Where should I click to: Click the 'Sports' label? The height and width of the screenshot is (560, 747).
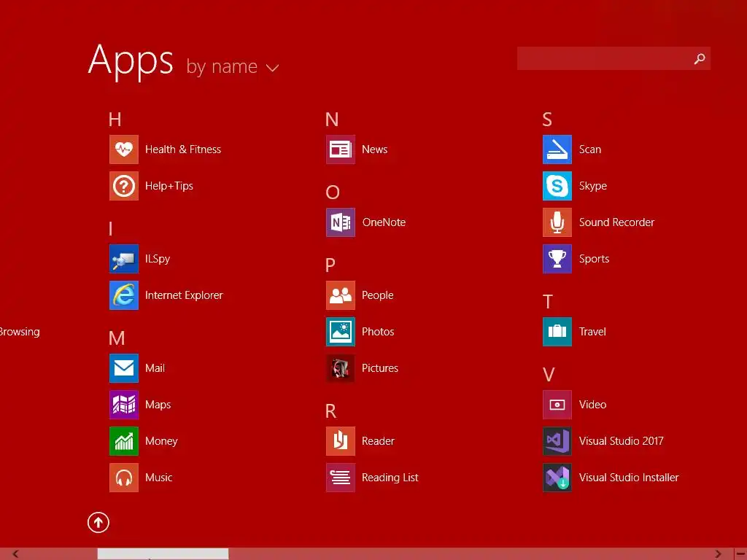tap(594, 259)
